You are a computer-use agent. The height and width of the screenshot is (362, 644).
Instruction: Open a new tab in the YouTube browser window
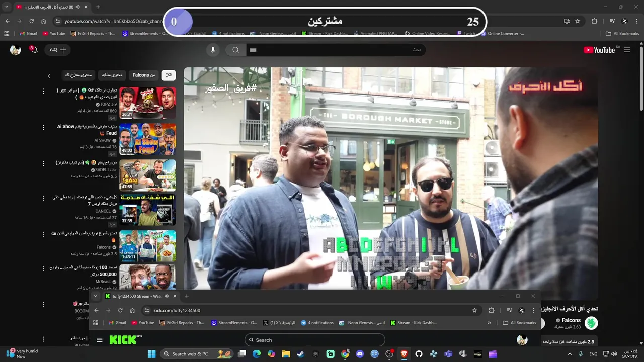point(98,7)
